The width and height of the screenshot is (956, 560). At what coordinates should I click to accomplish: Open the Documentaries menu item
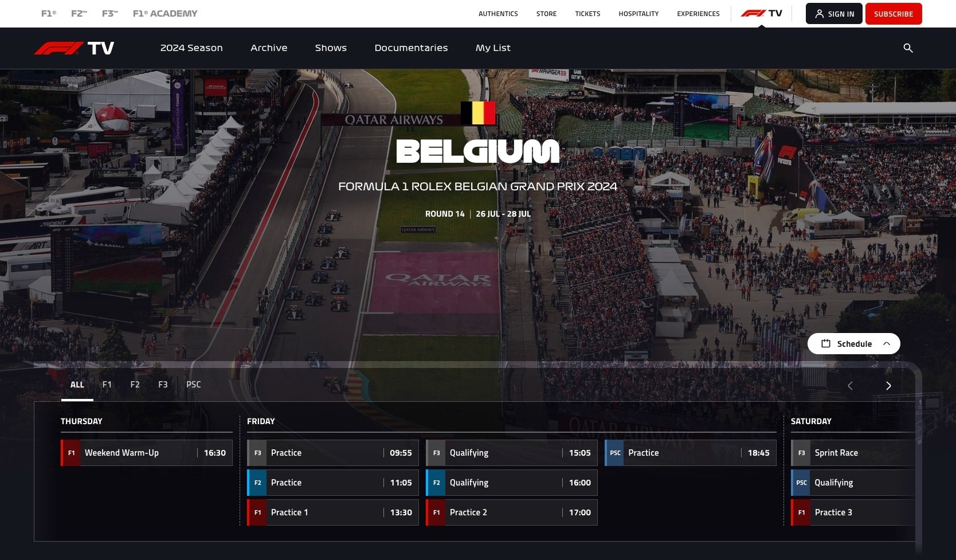412,48
